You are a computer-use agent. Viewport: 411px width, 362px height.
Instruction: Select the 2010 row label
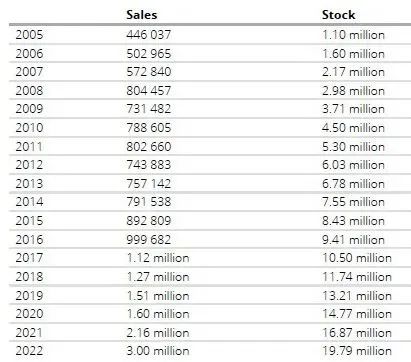pyautogui.click(x=29, y=128)
